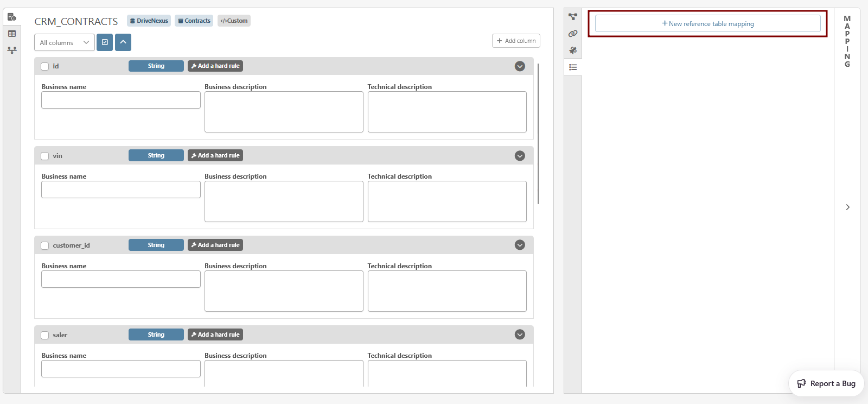Click the DriveNexus tag

click(149, 21)
